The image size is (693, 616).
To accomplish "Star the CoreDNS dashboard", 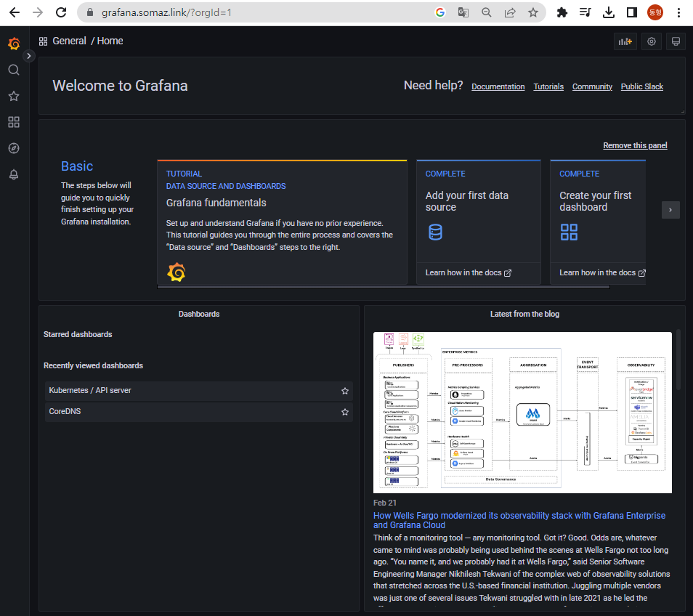I will [345, 412].
